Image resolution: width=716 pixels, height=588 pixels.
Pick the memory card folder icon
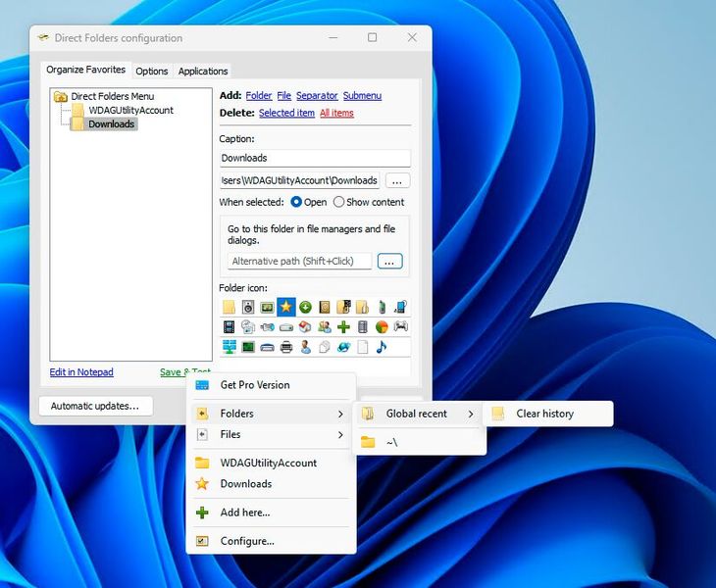pos(248,347)
